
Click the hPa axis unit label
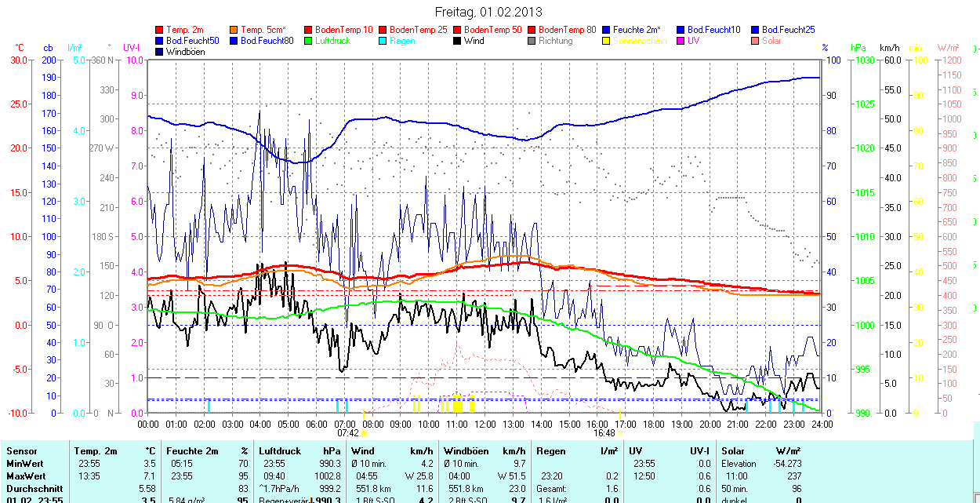(x=860, y=48)
